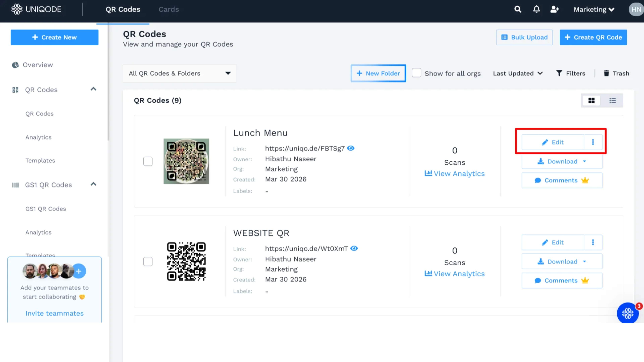Switch to grid view
Viewport: 644px width, 362px height.
[x=591, y=100]
